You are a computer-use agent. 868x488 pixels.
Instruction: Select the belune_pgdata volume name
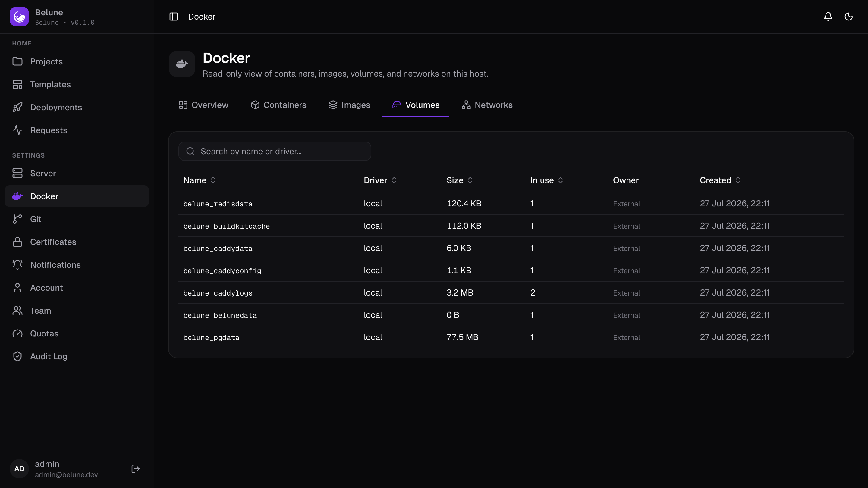211,337
